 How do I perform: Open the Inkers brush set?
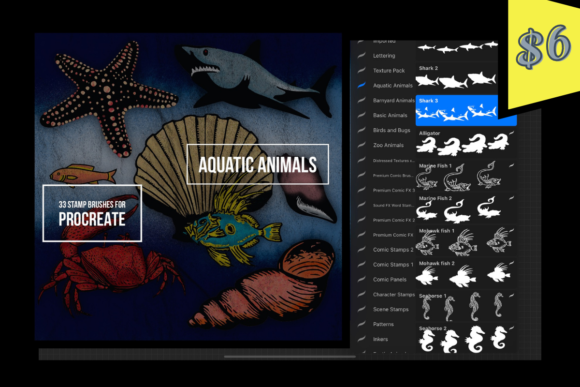(381, 339)
